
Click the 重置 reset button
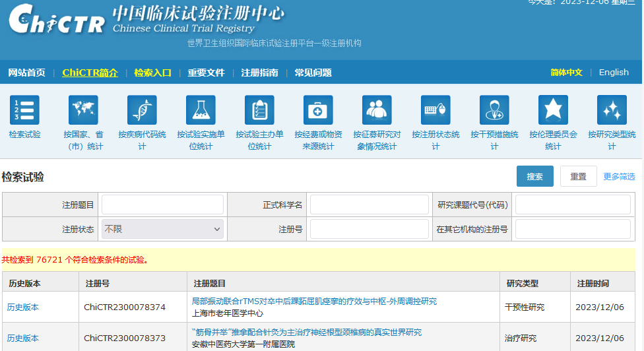pyautogui.click(x=578, y=177)
